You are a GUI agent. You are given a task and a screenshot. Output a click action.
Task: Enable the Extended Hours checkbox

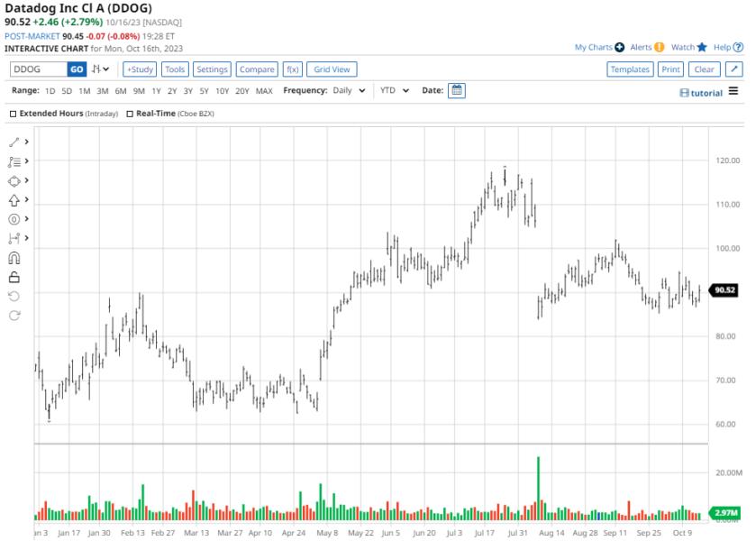pos(13,114)
